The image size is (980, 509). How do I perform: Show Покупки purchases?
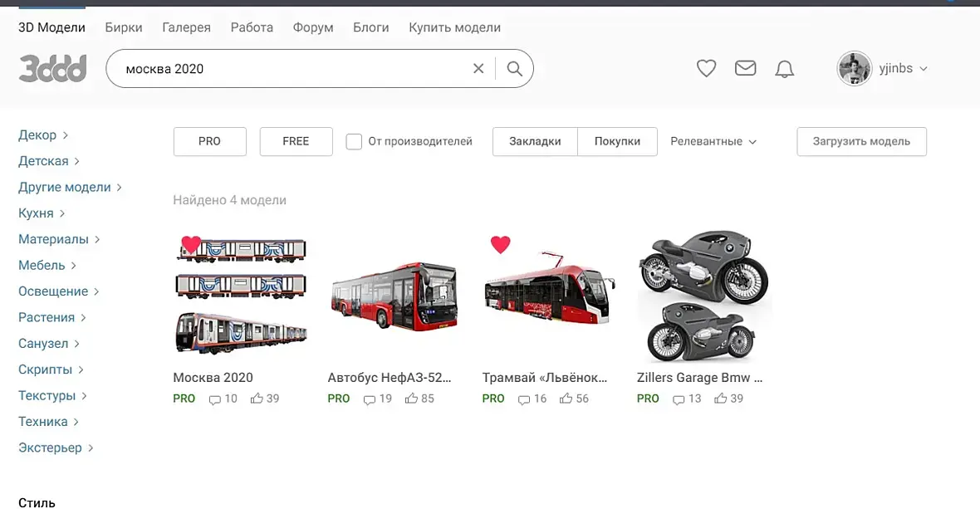[618, 142]
